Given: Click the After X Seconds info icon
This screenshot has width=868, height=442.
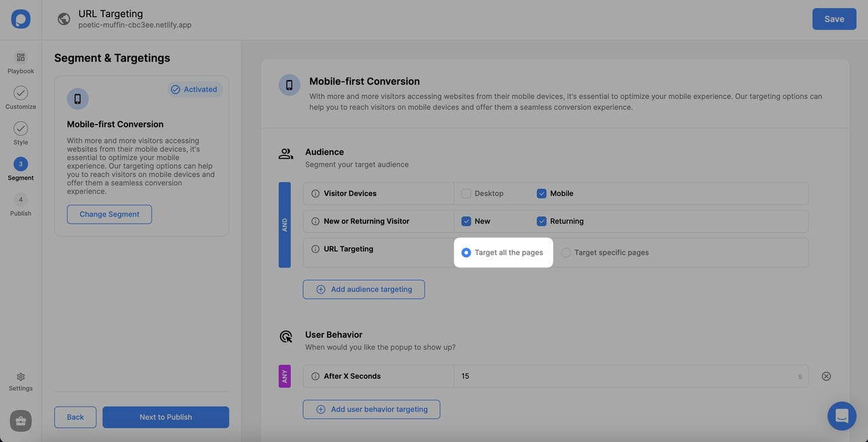Looking at the screenshot, I should click(x=315, y=376).
